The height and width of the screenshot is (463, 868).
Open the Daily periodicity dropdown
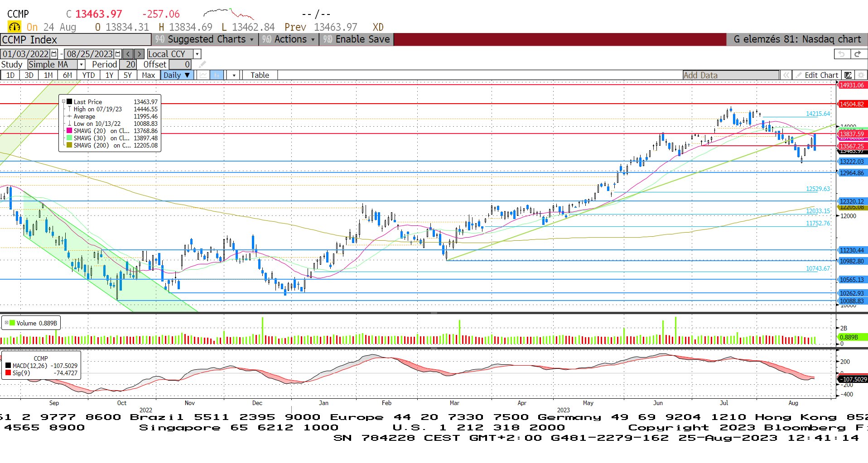click(177, 75)
